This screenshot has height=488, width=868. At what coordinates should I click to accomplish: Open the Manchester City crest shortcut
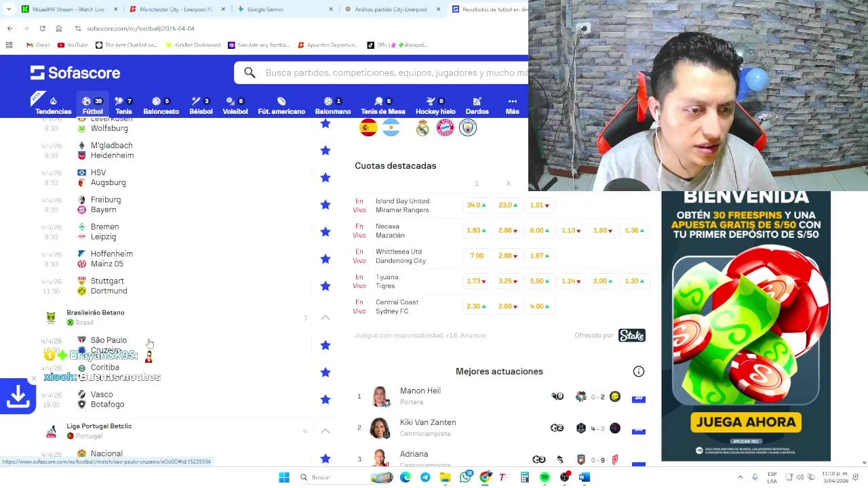pos(468,127)
